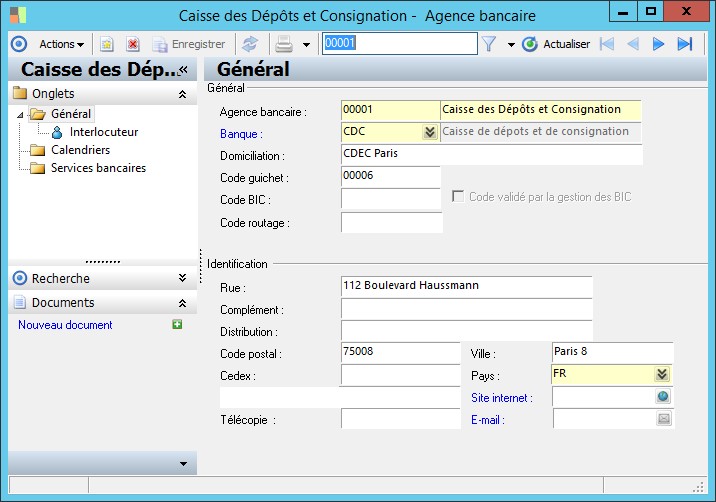
Task: Click the Onglets folder icon
Action: pos(20,93)
